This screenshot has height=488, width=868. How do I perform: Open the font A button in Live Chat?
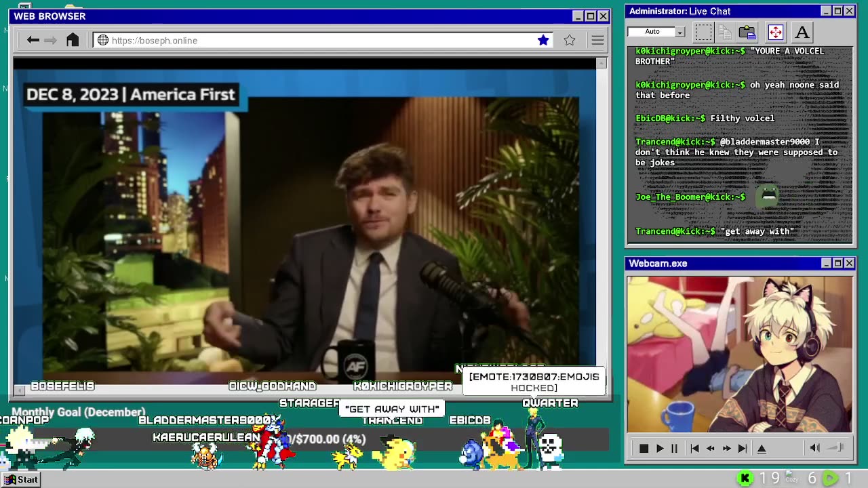(802, 32)
